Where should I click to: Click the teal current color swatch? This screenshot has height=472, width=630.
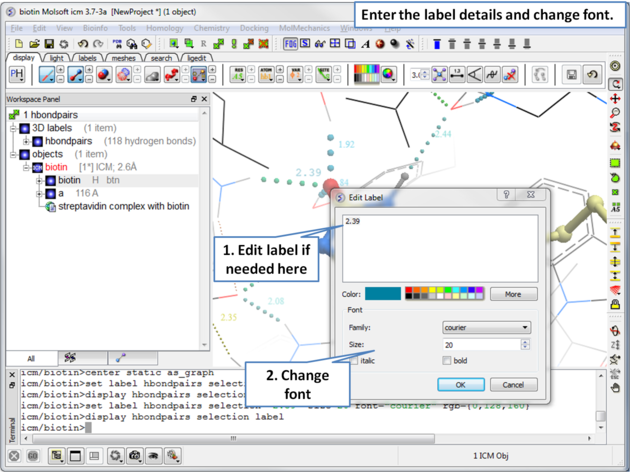coord(382,294)
